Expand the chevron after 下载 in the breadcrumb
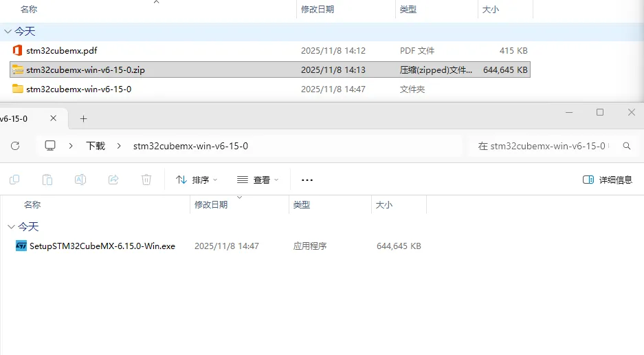The height and width of the screenshot is (355, 644). (119, 146)
